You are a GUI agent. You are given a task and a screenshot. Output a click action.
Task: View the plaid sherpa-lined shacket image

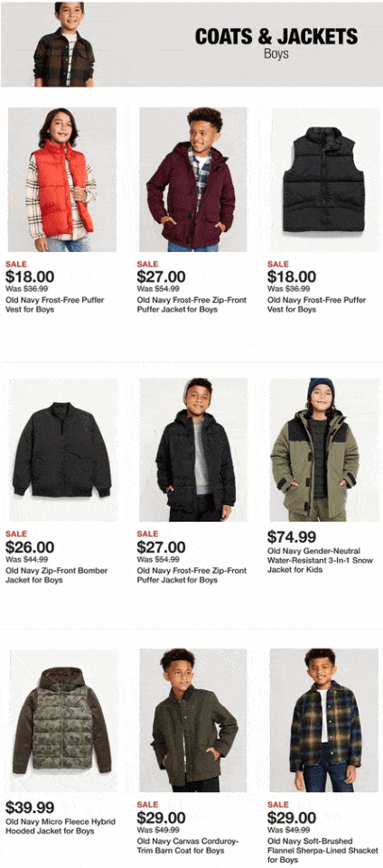(x=324, y=720)
